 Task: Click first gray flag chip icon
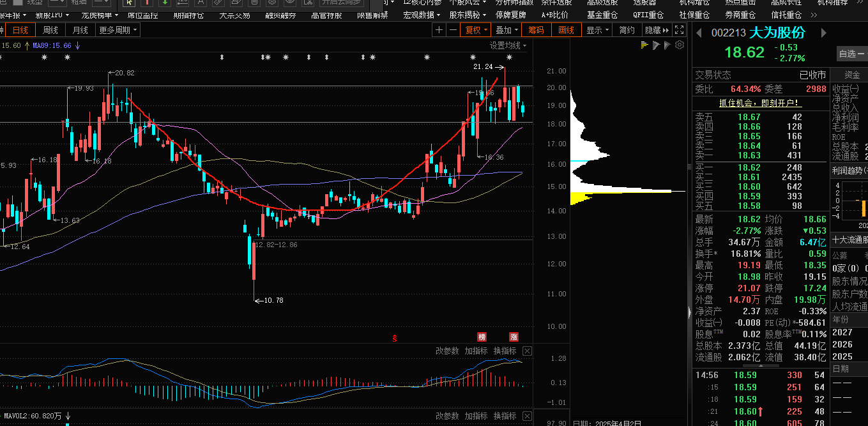[656, 45]
